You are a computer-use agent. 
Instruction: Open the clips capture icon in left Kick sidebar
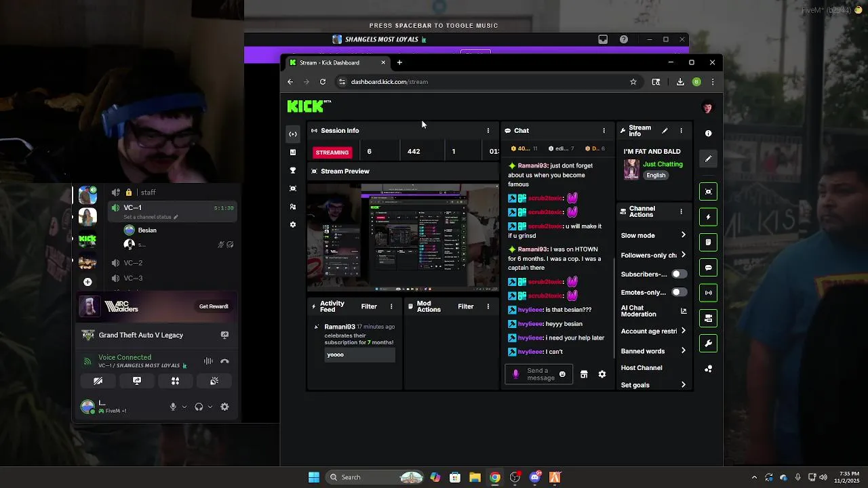[x=293, y=188]
